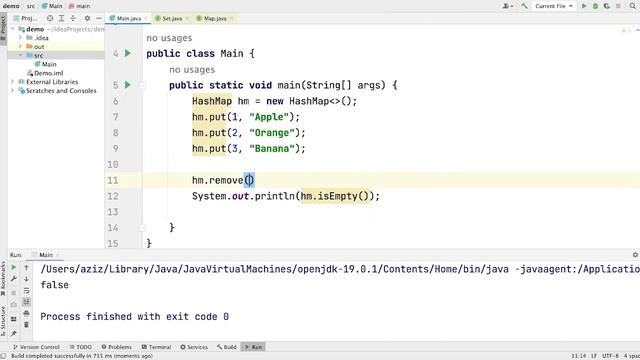This screenshot has width=640, height=360.
Task: Close the Set.java tab
Action: (x=187, y=18)
